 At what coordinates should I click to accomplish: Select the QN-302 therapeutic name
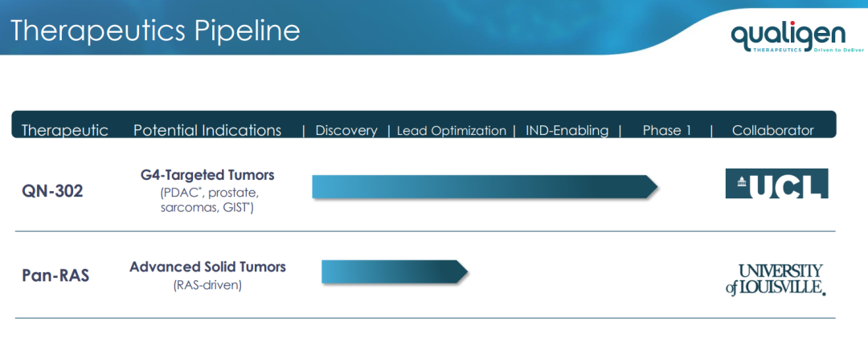pos(52,191)
